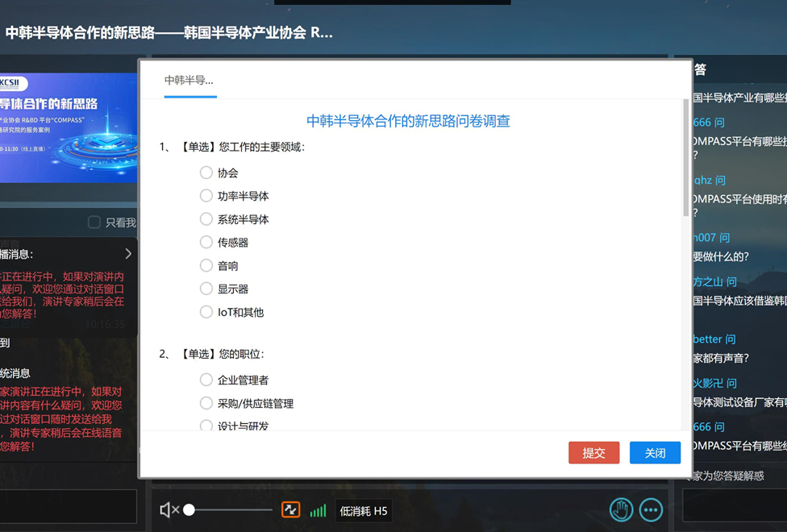
Task: Check the green signal strength bars
Action: (x=318, y=510)
